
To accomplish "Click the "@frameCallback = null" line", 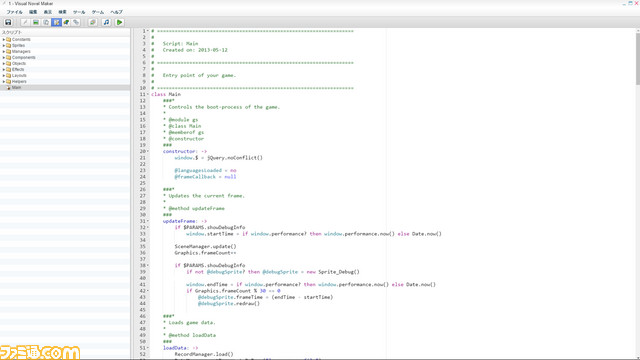I will (x=205, y=177).
